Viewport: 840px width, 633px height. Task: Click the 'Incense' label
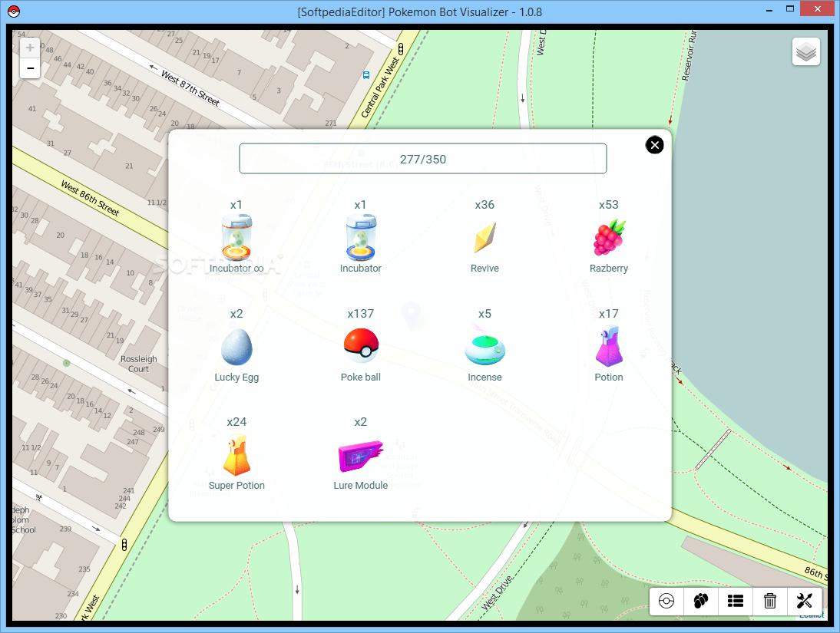[x=484, y=377]
